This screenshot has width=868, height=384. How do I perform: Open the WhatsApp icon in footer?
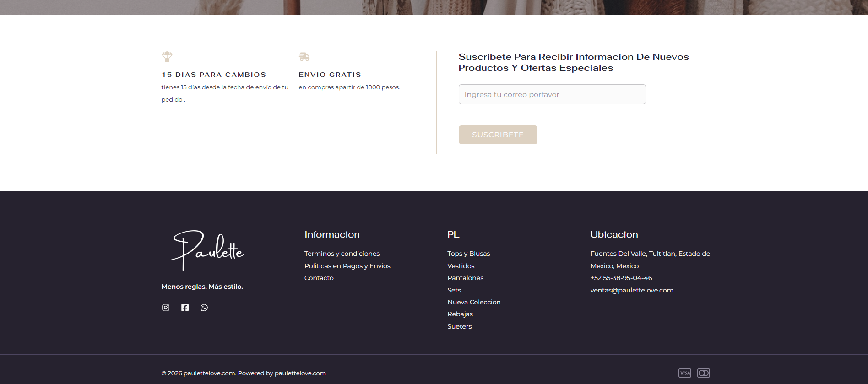pyautogui.click(x=204, y=308)
